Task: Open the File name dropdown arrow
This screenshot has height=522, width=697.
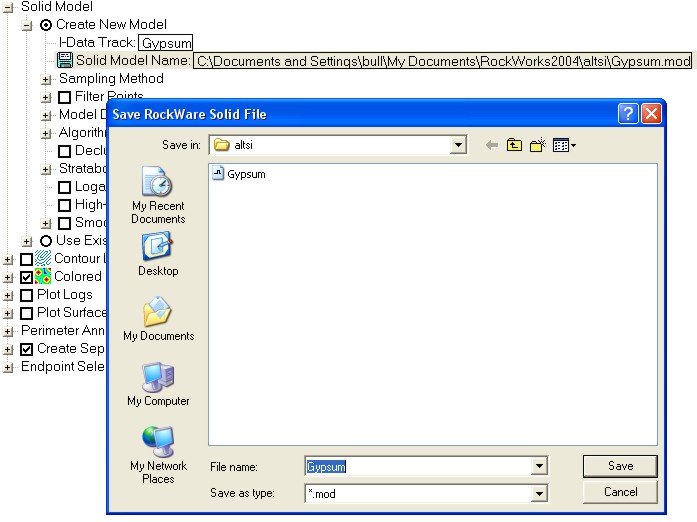Action: [x=539, y=466]
